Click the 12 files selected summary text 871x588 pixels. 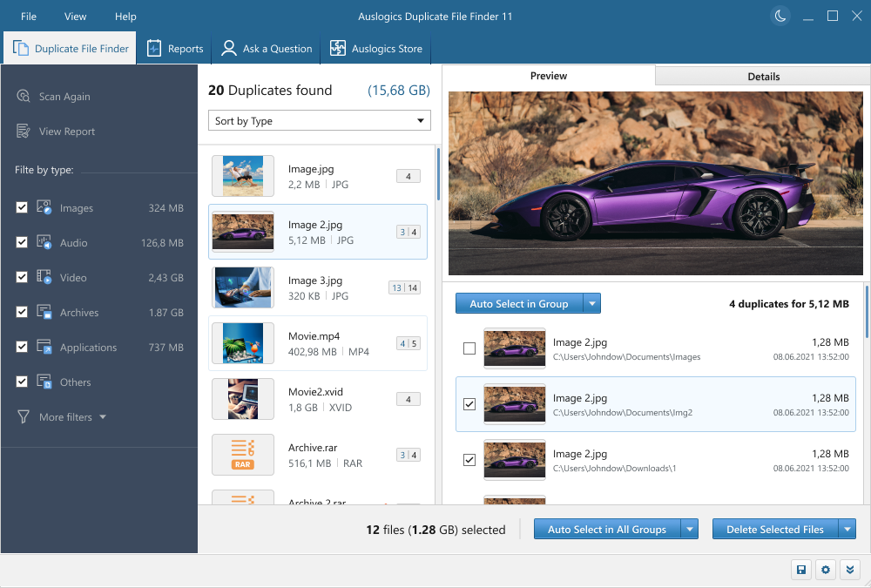pos(435,529)
